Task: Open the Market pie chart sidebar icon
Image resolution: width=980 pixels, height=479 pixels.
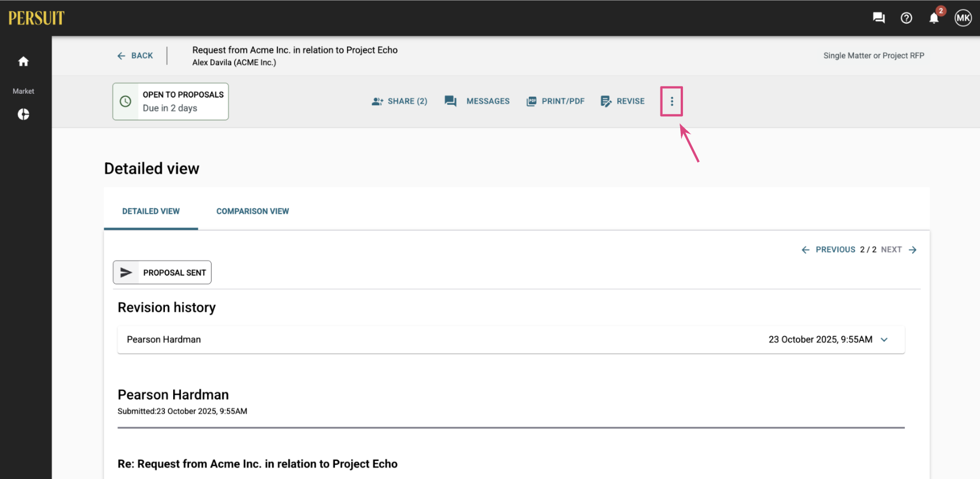Action: (24, 114)
